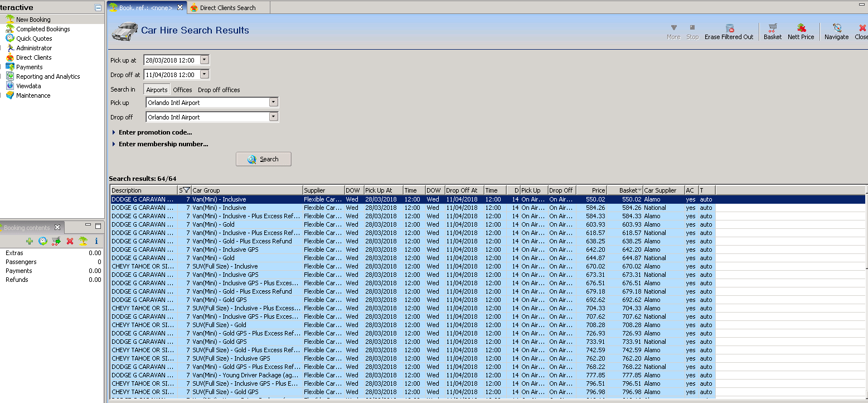The height and width of the screenshot is (403, 868).
Task: Click the clock icon in Booking contents
Action: tap(43, 241)
